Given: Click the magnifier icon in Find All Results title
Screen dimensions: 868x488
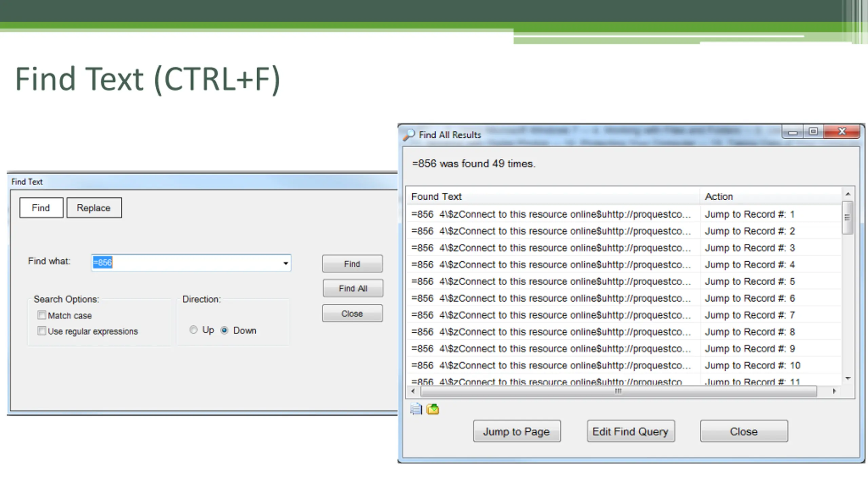Looking at the screenshot, I should coord(409,135).
